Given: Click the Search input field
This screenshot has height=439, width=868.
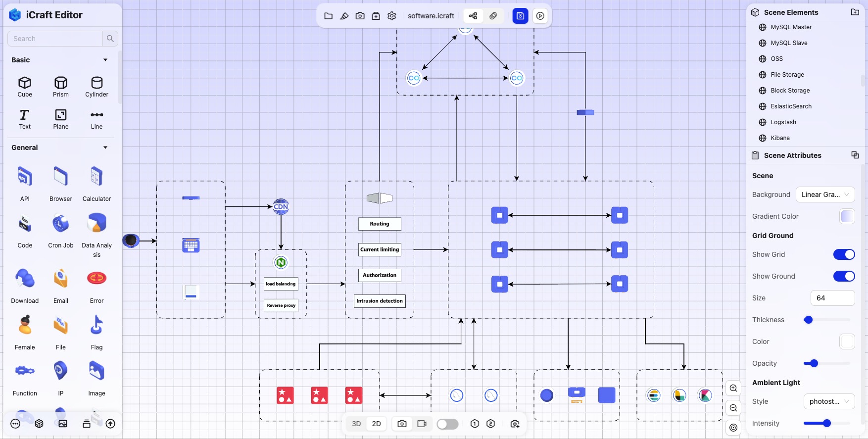Looking at the screenshot, I should [55, 39].
